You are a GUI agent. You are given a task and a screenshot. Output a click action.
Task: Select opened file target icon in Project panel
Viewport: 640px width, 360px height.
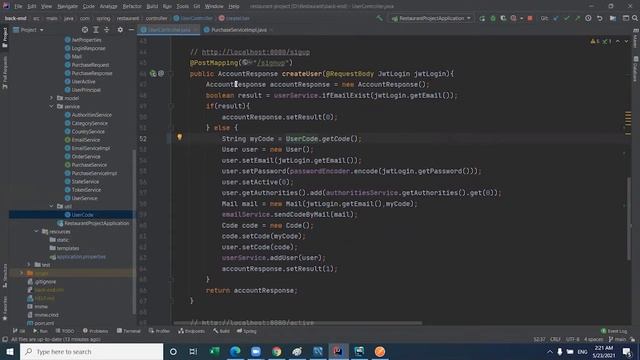84,30
